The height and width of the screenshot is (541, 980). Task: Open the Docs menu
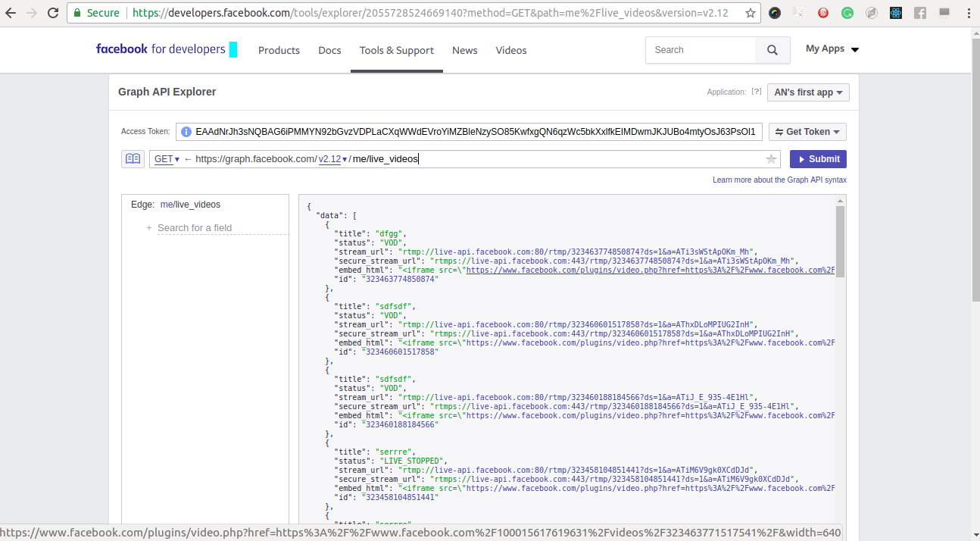pos(329,50)
